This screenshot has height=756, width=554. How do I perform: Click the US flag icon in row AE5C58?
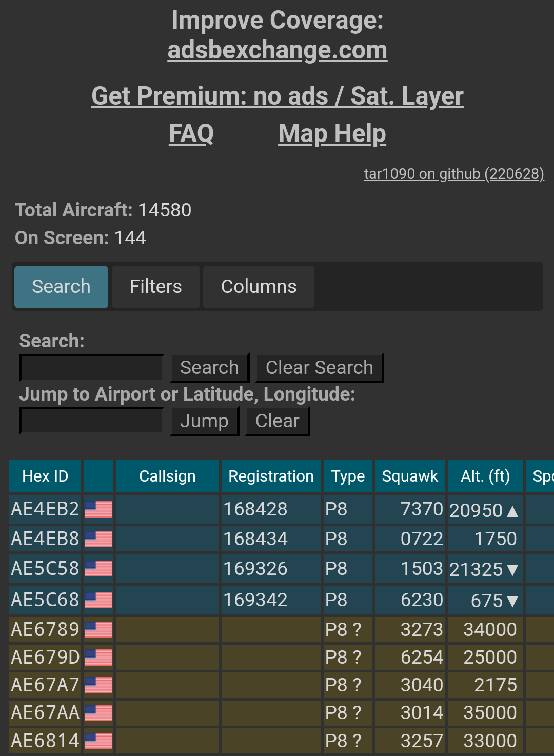98,569
